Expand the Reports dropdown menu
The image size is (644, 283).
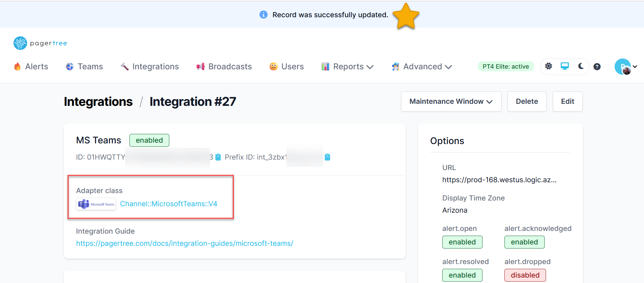[x=347, y=67]
